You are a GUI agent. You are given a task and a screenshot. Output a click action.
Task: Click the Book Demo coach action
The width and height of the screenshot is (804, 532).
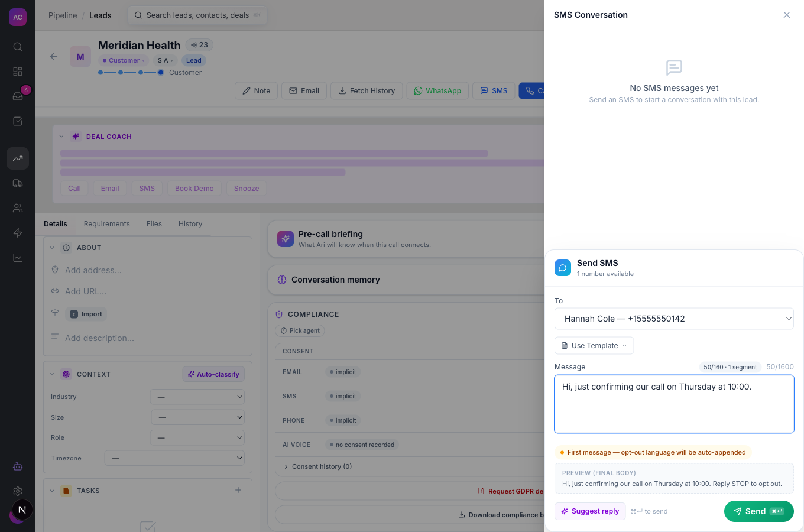point(194,189)
